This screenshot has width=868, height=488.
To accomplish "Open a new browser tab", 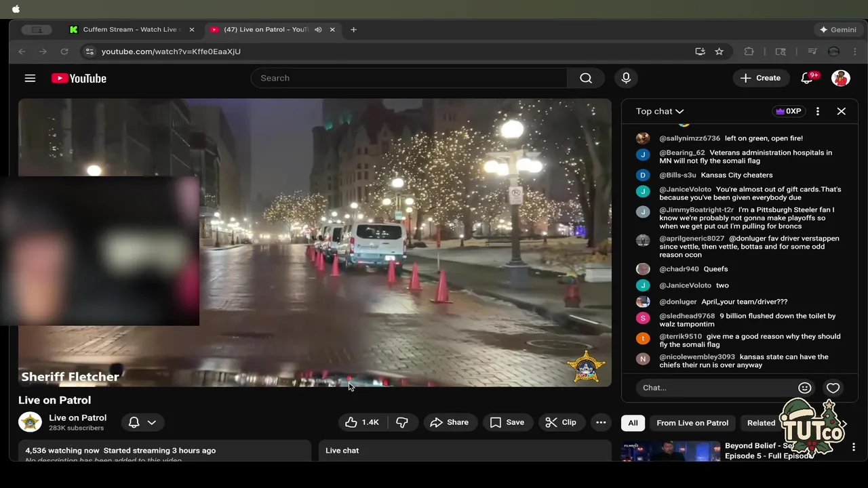I will tap(353, 30).
